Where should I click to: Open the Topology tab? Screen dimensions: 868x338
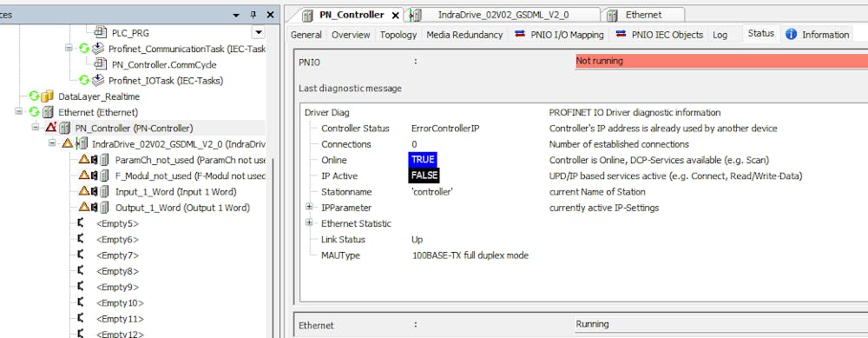[398, 35]
